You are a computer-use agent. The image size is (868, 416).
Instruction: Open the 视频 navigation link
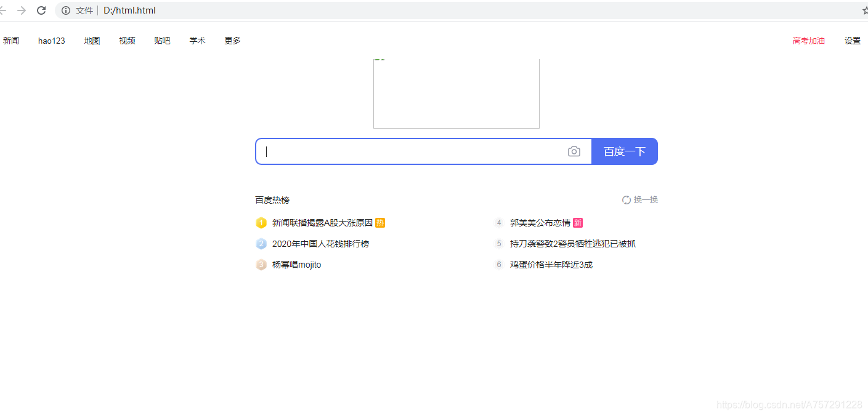tap(128, 41)
